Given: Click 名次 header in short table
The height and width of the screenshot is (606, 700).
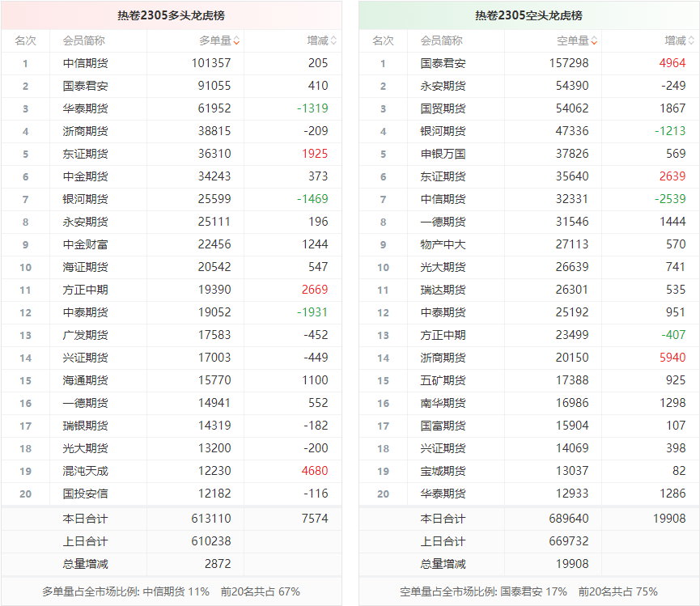Looking at the screenshot, I should 383,40.
